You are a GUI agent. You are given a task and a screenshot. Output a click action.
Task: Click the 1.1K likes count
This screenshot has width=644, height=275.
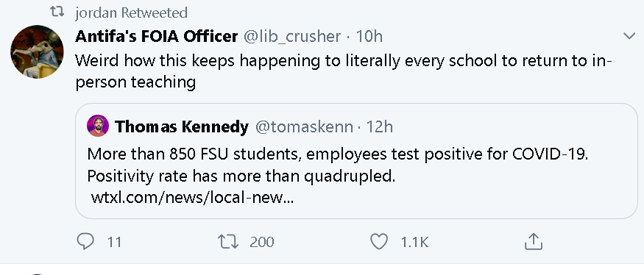[x=414, y=242]
